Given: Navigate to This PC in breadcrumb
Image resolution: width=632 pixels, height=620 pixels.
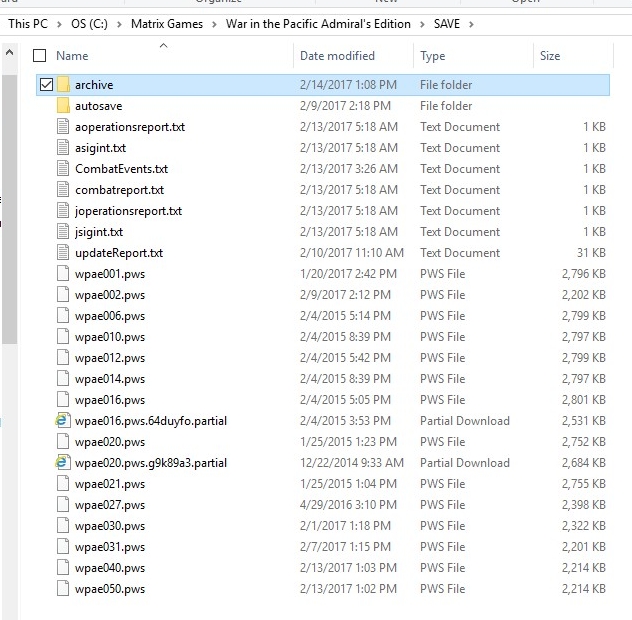Looking at the screenshot, I should pos(28,24).
